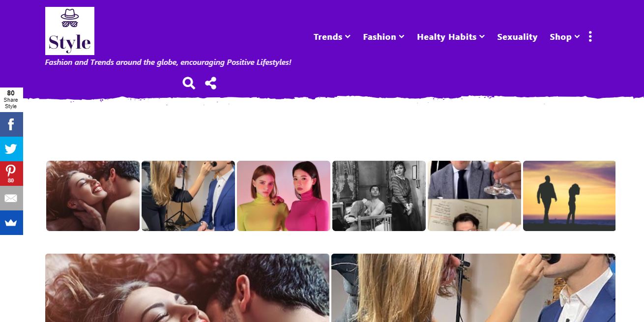Expand the Trends dropdown menu
The height and width of the screenshot is (322, 644).
332,37
